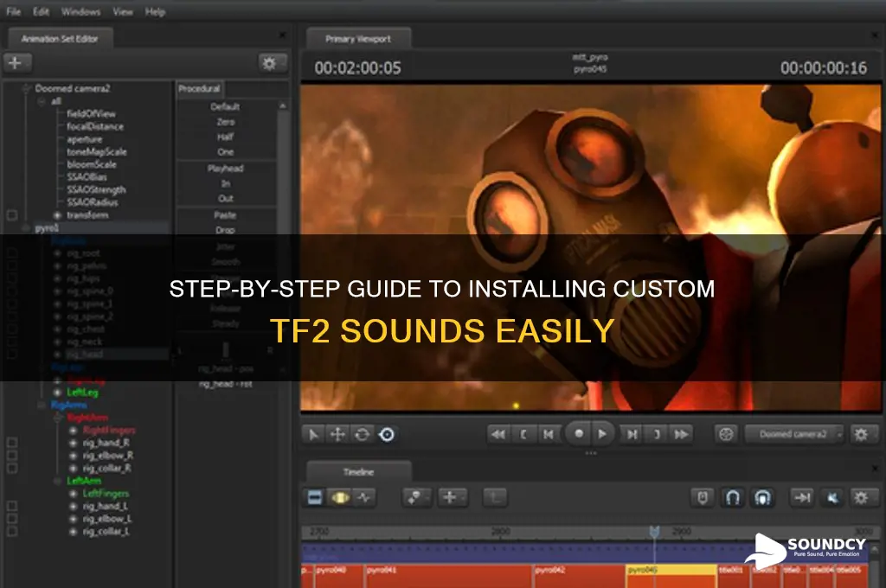Click the arrow-to-bar ripple icon in timeline

802,497
